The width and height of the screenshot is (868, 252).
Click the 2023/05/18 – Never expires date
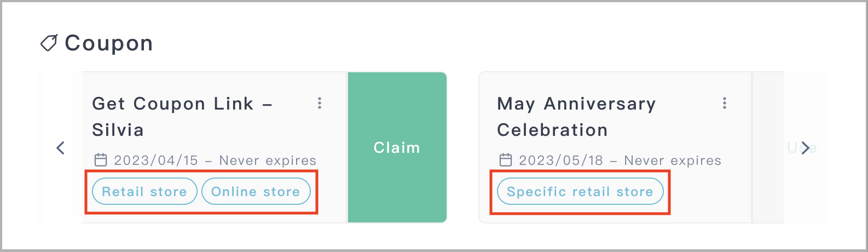click(x=620, y=161)
